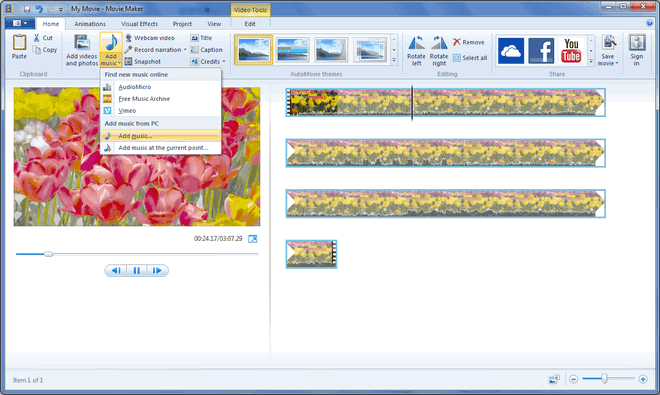660x395 pixels.
Task: Undo last action in quick toolbar
Action: pyautogui.click(x=39, y=9)
